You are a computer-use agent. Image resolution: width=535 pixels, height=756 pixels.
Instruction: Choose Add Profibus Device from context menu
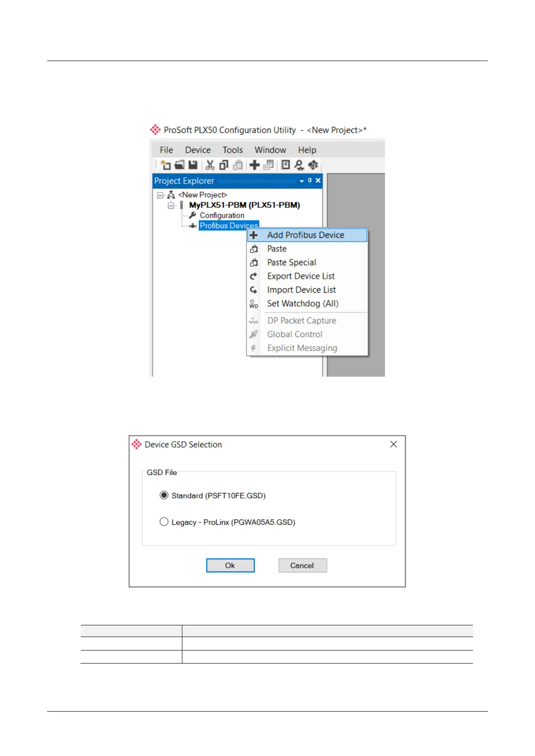pyautogui.click(x=307, y=235)
